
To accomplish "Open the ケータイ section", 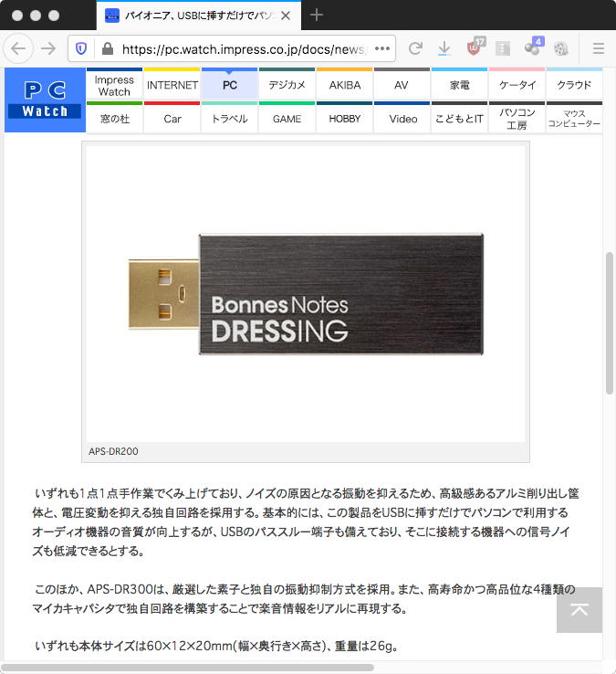I will click(x=517, y=86).
